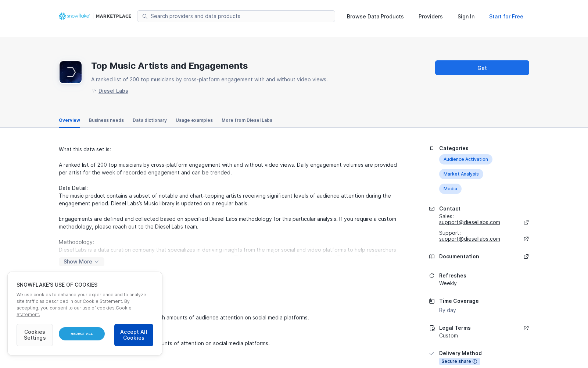Open the Legal Terms external link icon
The width and height of the screenshot is (588, 368).
pyautogui.click(x=526, y=328)
